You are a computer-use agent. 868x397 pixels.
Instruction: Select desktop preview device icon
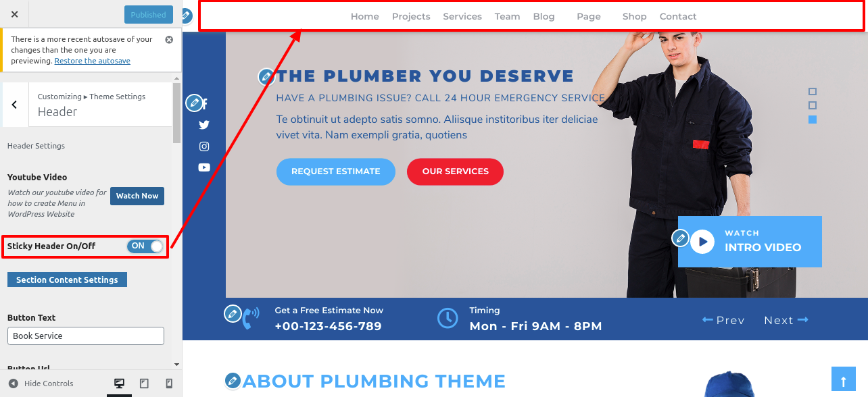point(119,383)
